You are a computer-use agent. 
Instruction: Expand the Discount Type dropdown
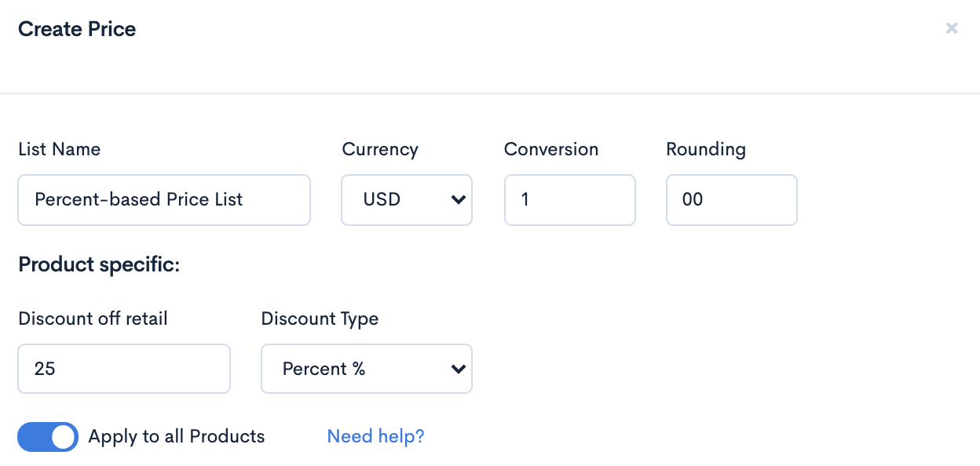(366, 369)
